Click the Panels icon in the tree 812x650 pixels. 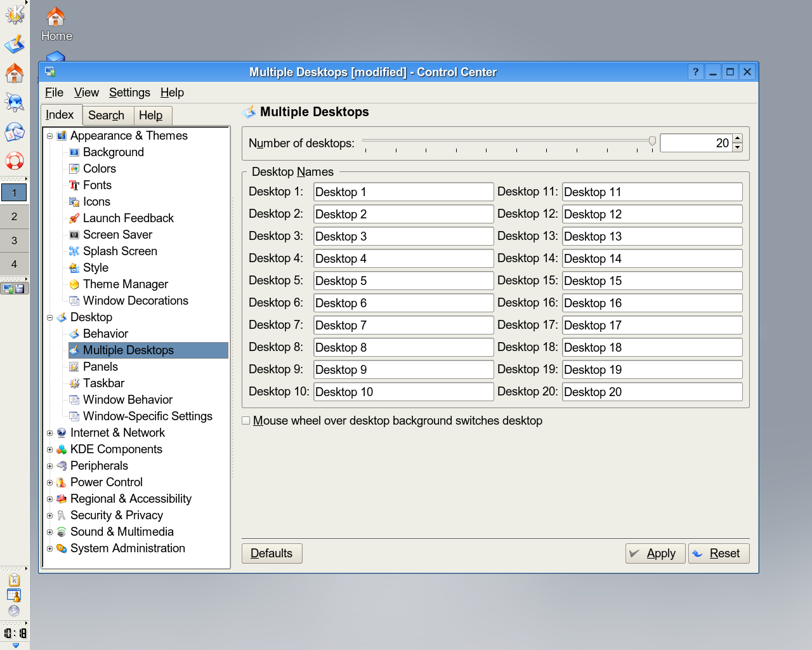(74, 367)
